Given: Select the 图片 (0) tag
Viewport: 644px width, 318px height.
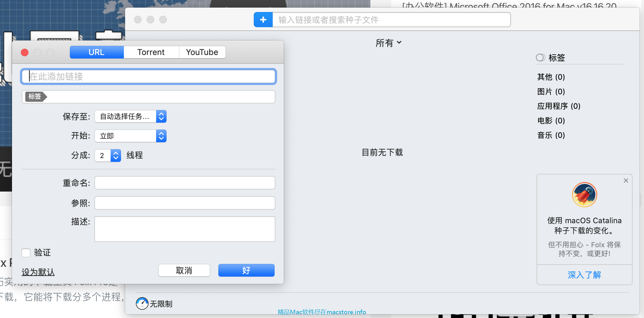Looking at the screenshot, I should point(551,91).
